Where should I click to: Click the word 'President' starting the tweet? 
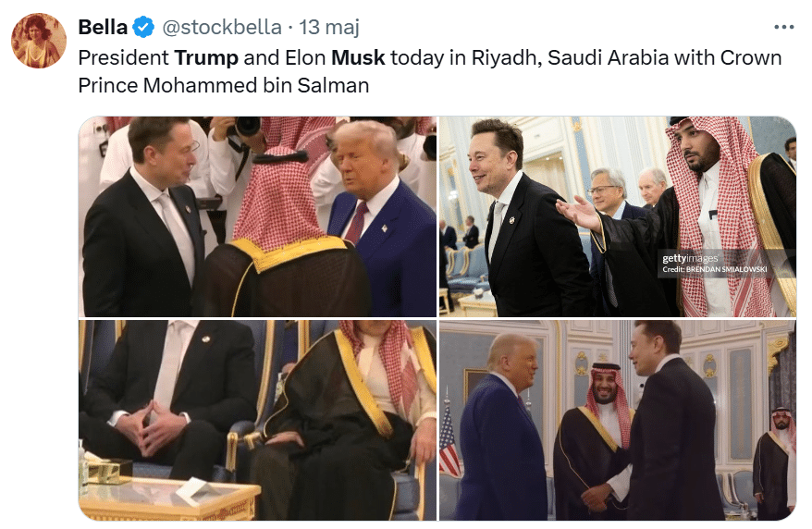coord(123,57)
